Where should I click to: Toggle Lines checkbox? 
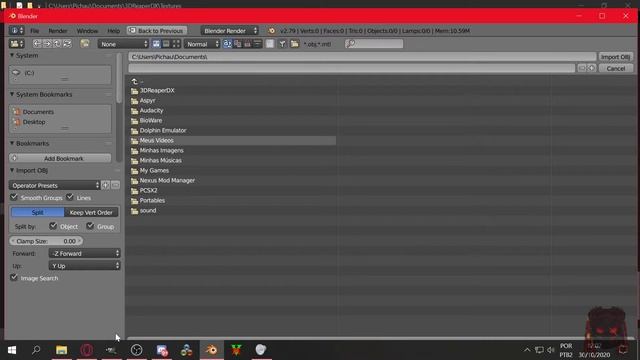[70, 197]
